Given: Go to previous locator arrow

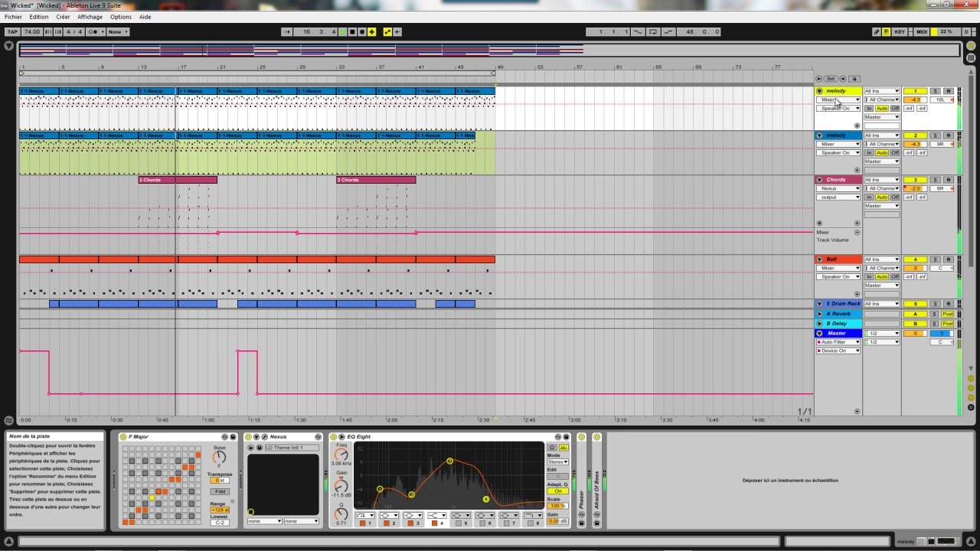Looking at the screenshot, I should 818,79.
